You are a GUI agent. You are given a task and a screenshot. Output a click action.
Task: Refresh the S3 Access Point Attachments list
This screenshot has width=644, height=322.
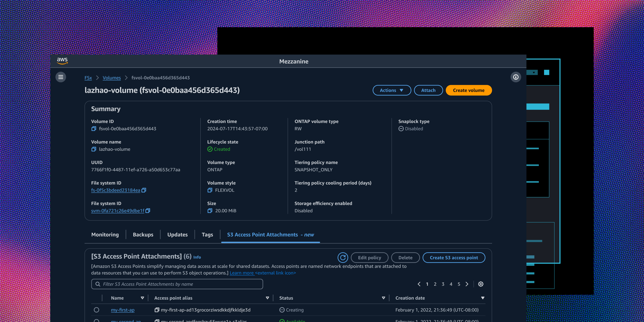(343, 257)
